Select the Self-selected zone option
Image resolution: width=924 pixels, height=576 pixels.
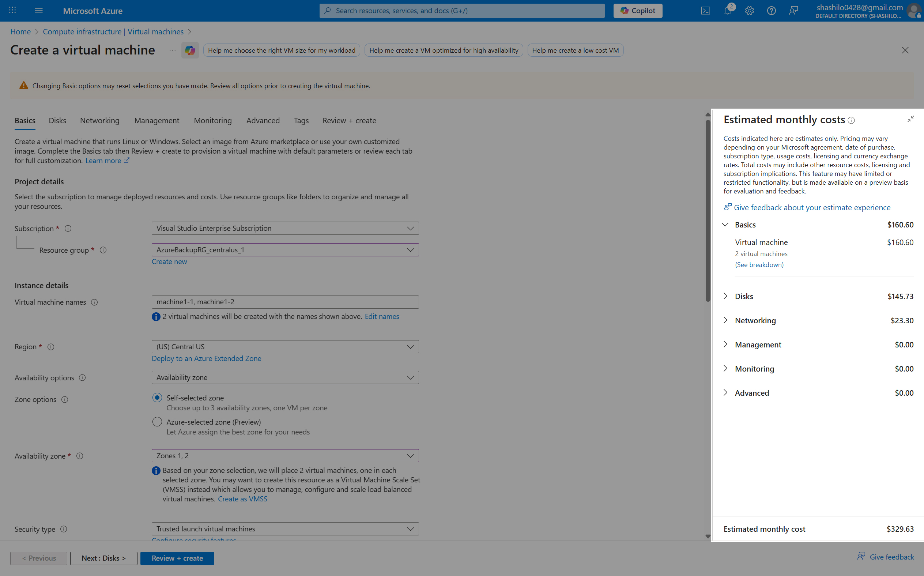[x=157, y=397]
